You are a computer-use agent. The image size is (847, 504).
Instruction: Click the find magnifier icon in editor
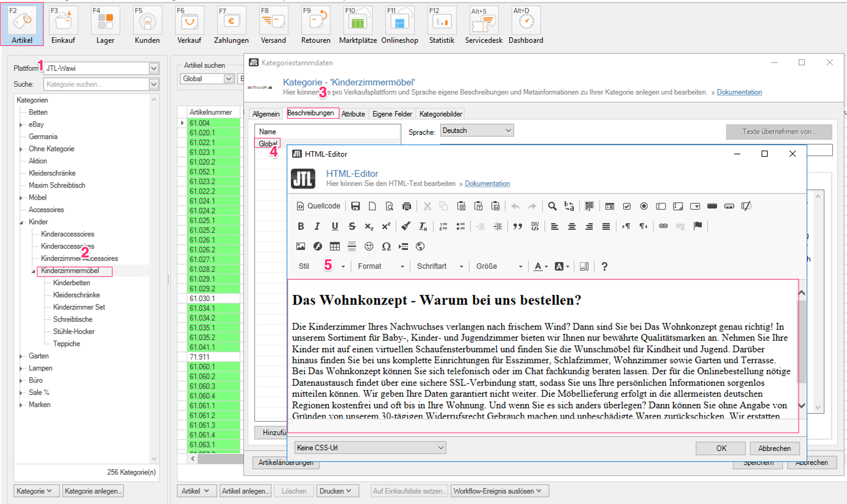(x=552, y=206)
